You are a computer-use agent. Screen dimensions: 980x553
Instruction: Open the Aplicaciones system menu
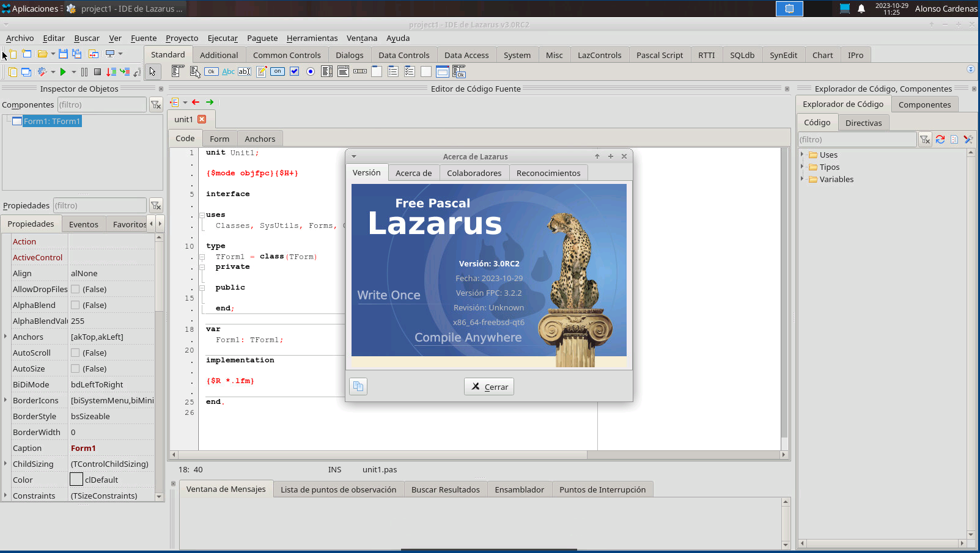pyautogui.click(x=31, y=9)
